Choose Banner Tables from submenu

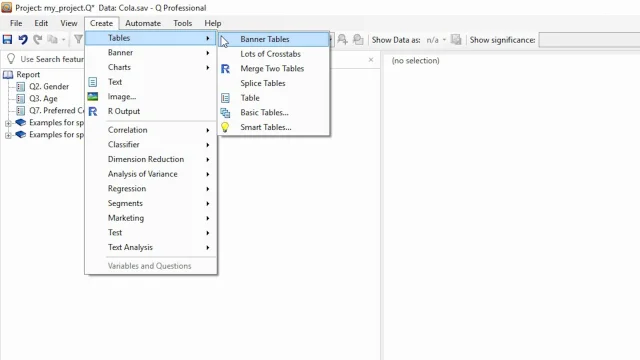tap(273, 39)
